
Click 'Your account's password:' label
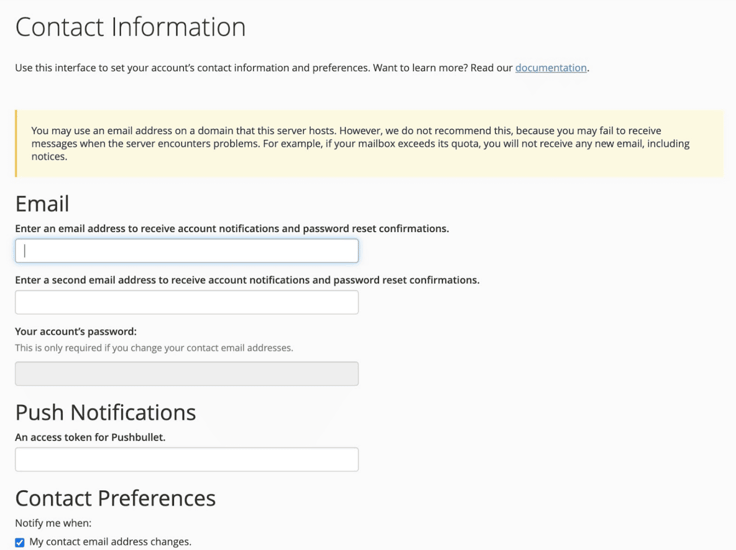(x=76, y=331)
